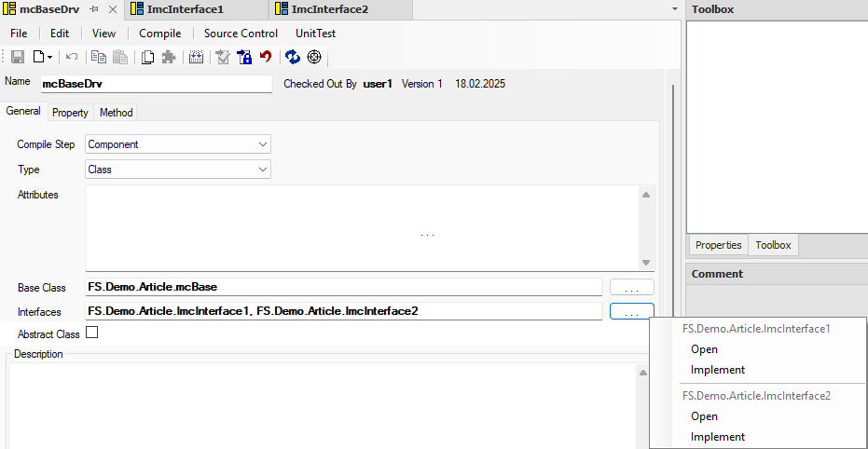Click into the Name input field
Screen dimensions: 868x449
156,84
